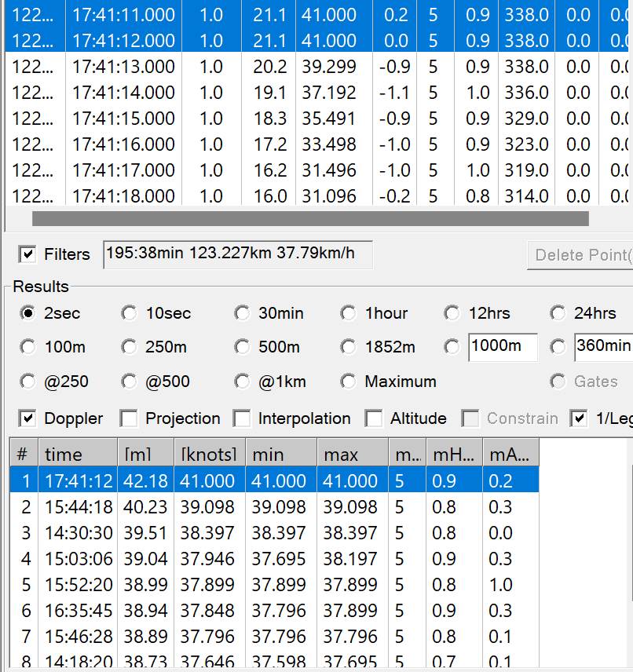Choose the 100m speed category
The width and height of the screenshot is (633, 672).
click(x=27, y=347)
